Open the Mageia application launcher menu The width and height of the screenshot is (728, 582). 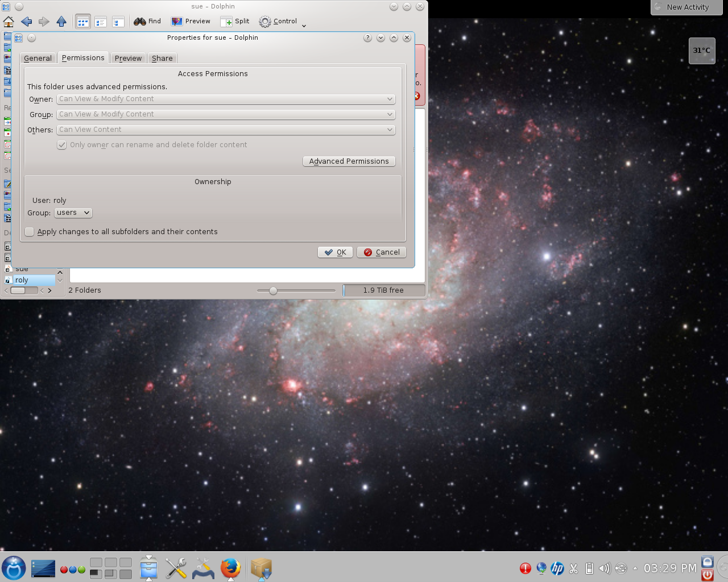tap(14, 568)
